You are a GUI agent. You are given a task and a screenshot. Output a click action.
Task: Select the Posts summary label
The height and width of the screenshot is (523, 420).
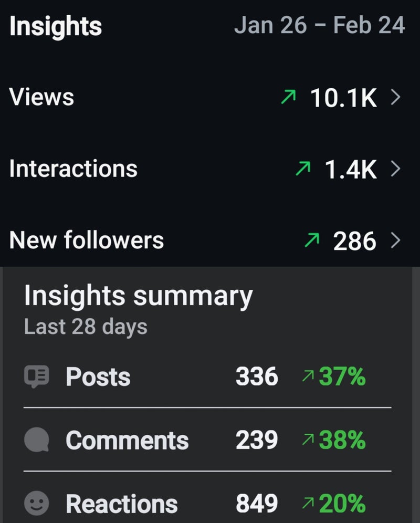point(98,377)
